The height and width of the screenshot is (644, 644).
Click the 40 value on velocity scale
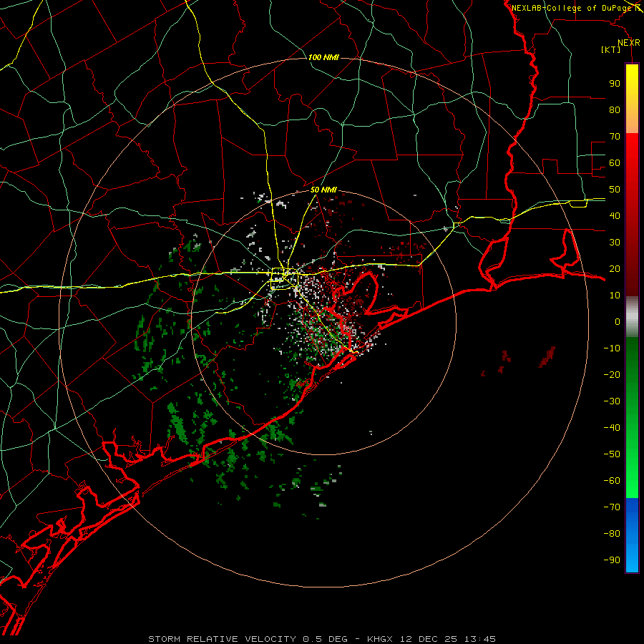615,215
